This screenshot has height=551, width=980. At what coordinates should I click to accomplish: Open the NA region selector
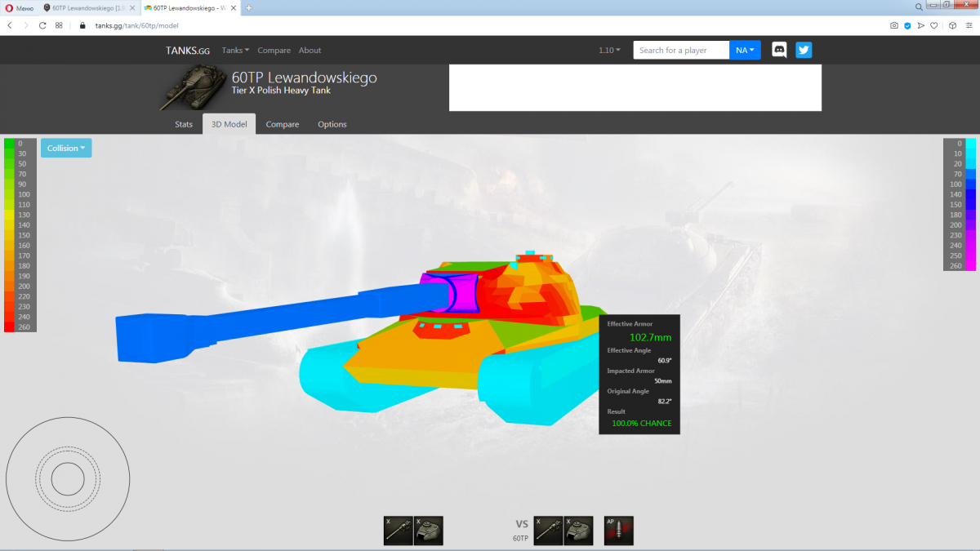pos(745,50)
